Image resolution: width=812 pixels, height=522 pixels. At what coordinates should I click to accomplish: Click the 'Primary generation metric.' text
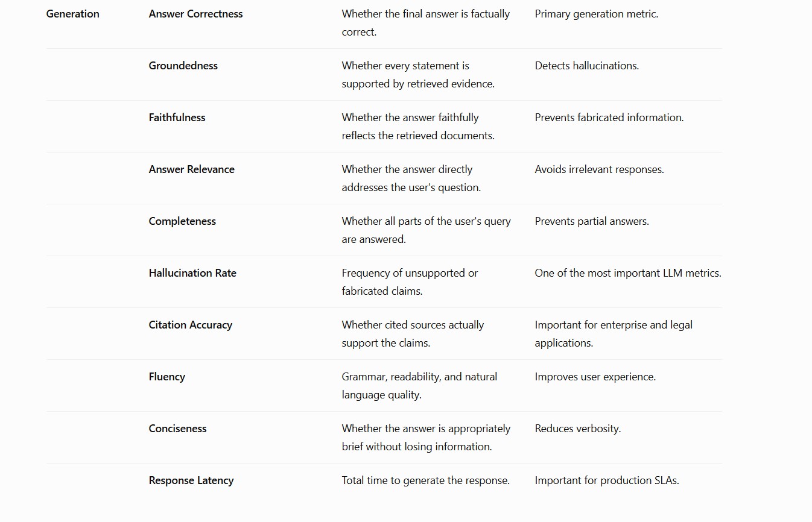(596, 14)
